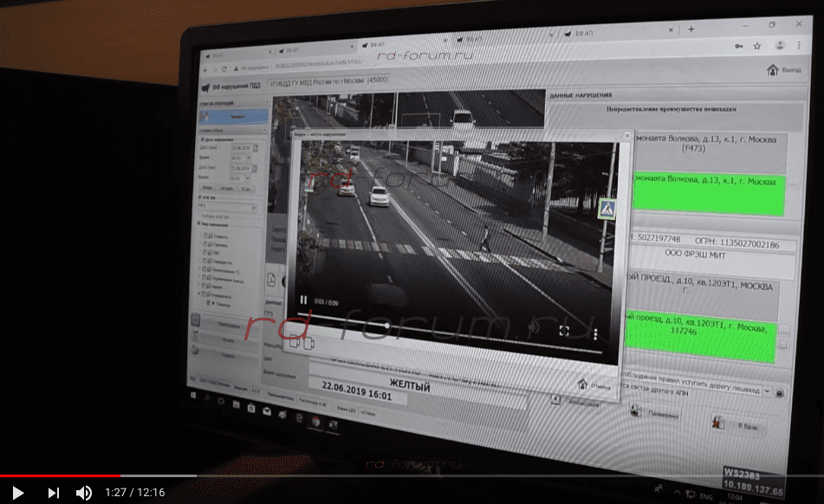Click the green Волкова, д.13 address field
Image resolution: width=824 pixels, height=504 pixels.
tap(709, 194)
